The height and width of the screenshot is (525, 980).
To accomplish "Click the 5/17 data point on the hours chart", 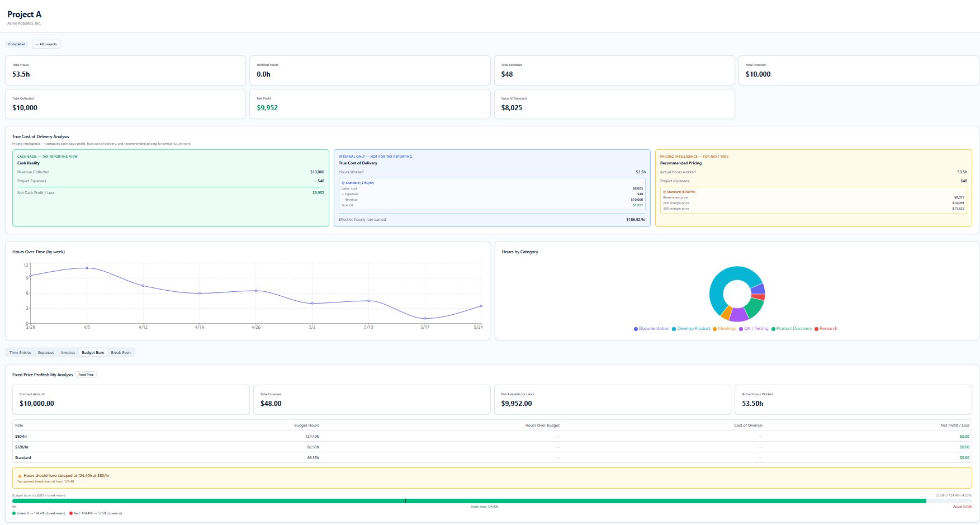I will tap(425, 318).
